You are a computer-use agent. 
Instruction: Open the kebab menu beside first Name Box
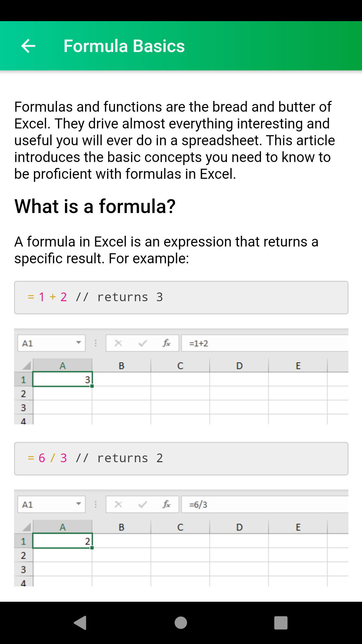tap(96, 343)
